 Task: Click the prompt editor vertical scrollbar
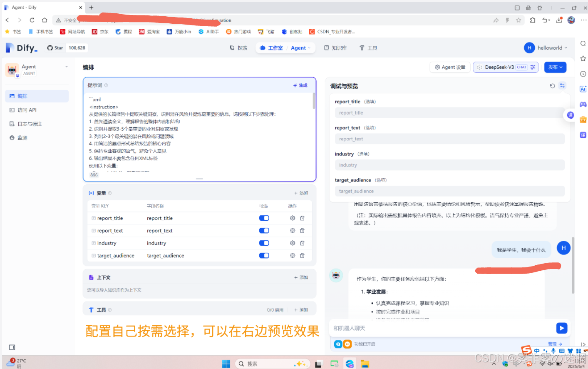pyautogui.click(x=314, y=101)
